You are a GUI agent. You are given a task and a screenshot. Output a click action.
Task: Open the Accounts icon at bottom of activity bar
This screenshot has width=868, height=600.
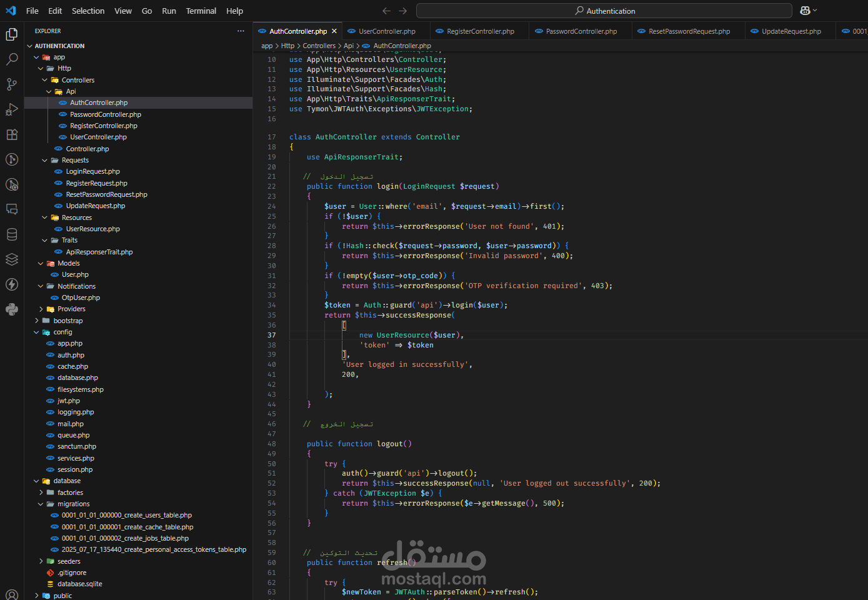tap(12, 594)
